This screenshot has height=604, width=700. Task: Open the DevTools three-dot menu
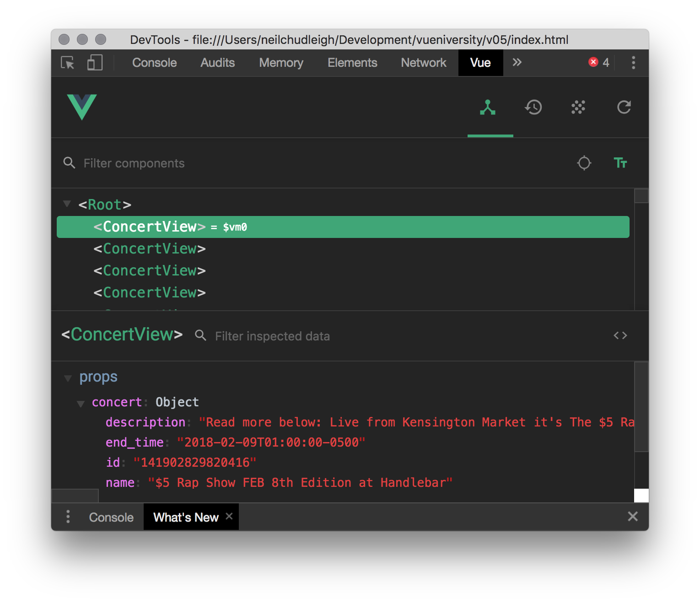[633, 63]
